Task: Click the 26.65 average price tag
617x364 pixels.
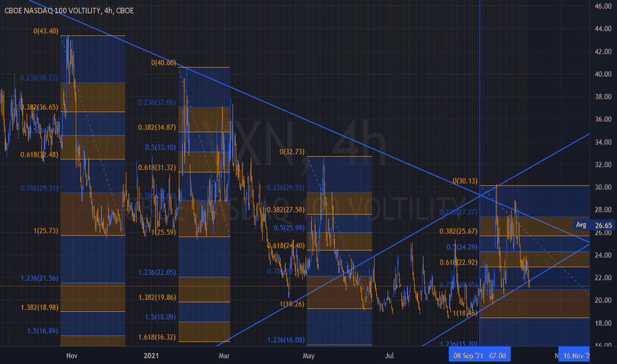Action: point(604,225)
